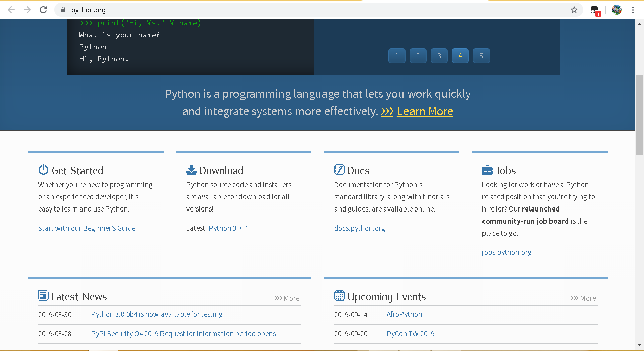Open Chrome's three-dot menu
644x351 pixels.
(633, 10)
